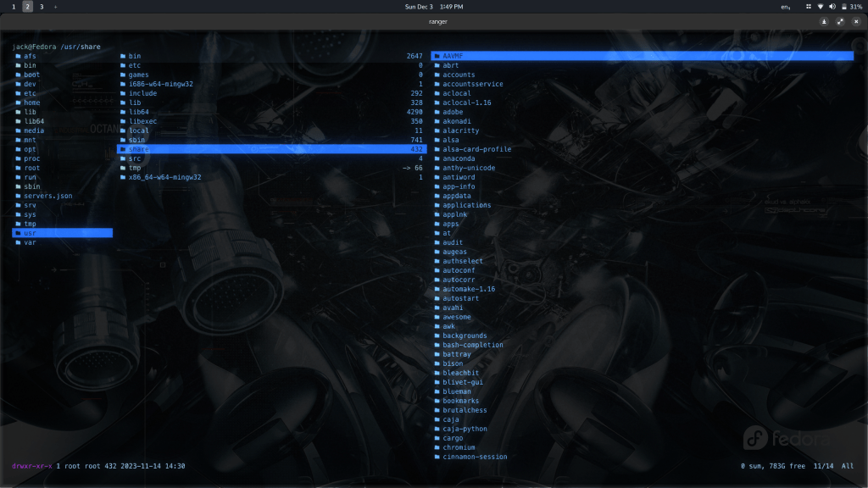Viewport: 868px width, 488px height.
Task: Select the servers.json file entry
Action: (x=47, y=196)
